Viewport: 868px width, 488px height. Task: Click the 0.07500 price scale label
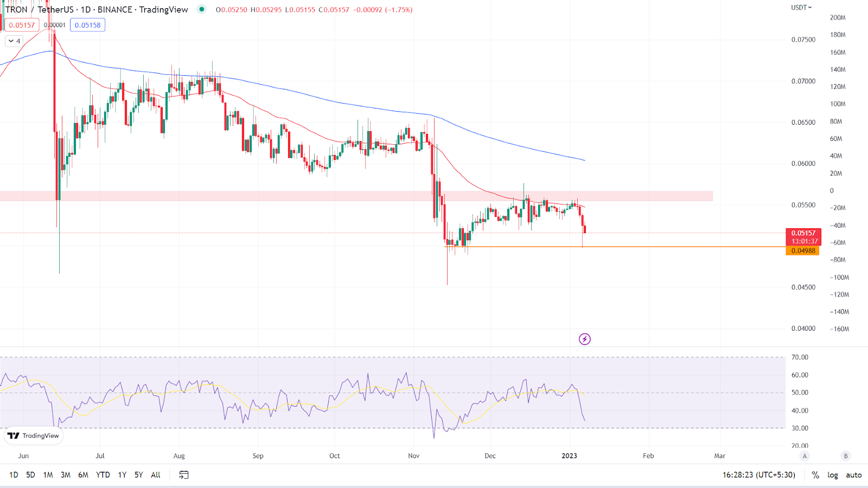coord(803,40)
